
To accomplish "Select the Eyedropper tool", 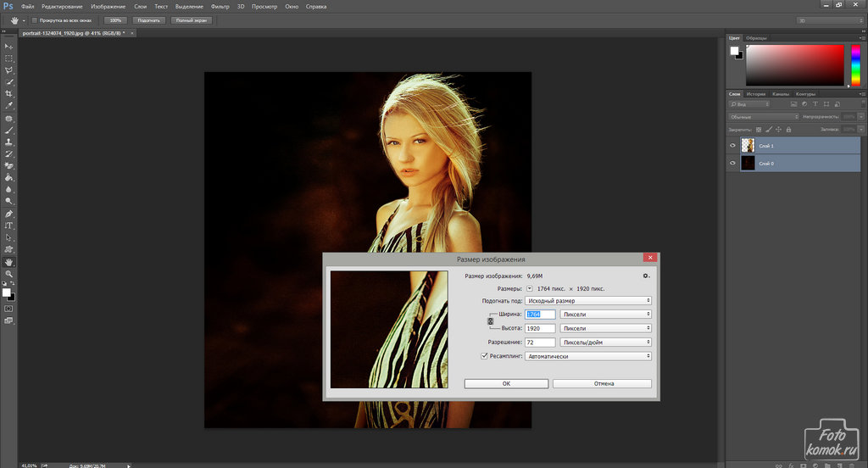I will [x=8, y=105].
